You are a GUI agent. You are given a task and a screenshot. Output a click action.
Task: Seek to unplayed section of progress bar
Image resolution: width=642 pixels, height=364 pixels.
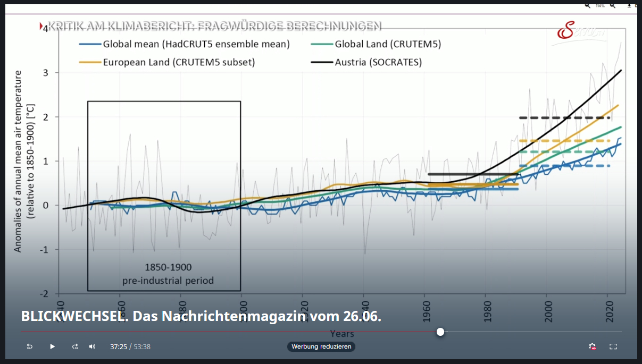pos(532,332)
